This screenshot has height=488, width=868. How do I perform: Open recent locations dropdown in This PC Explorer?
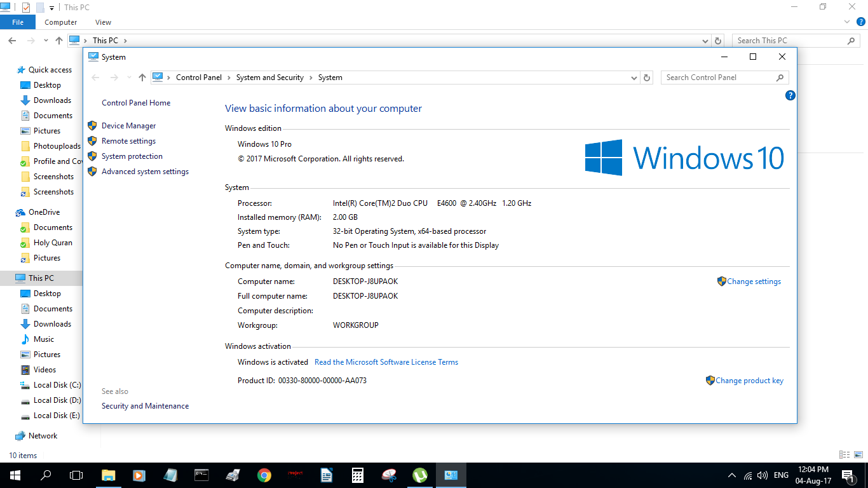point(46,41)
